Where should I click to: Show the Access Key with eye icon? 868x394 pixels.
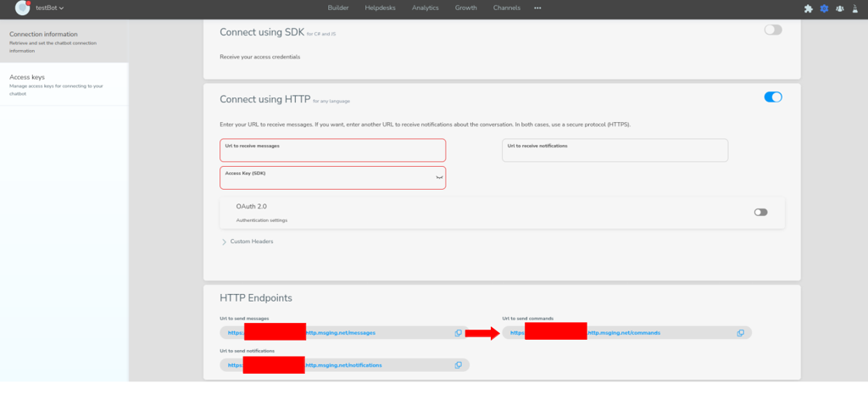click(x=439, y=178)
